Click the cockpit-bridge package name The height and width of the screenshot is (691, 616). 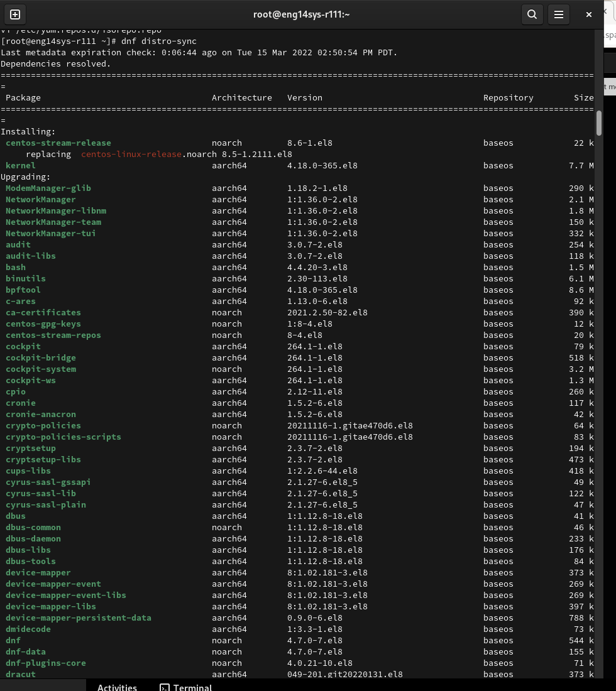(x=40, y=358)
